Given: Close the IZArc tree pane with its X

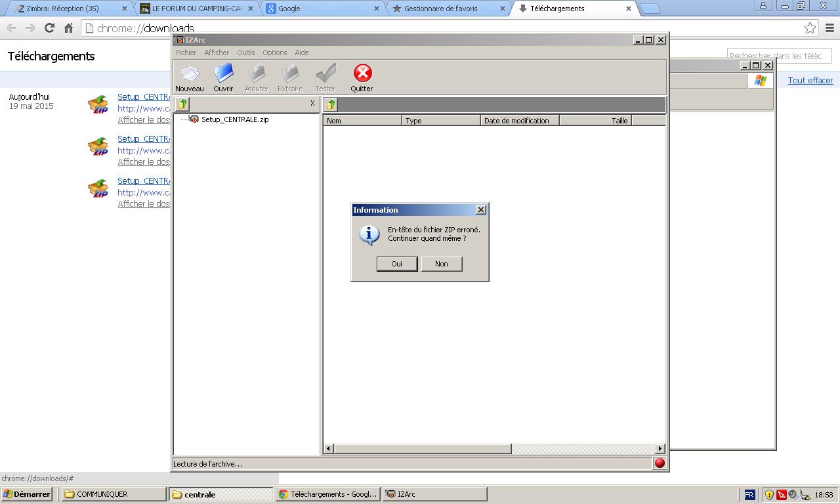Looking at the screenshot, I should pyautogui.click(x=312, y=103).
